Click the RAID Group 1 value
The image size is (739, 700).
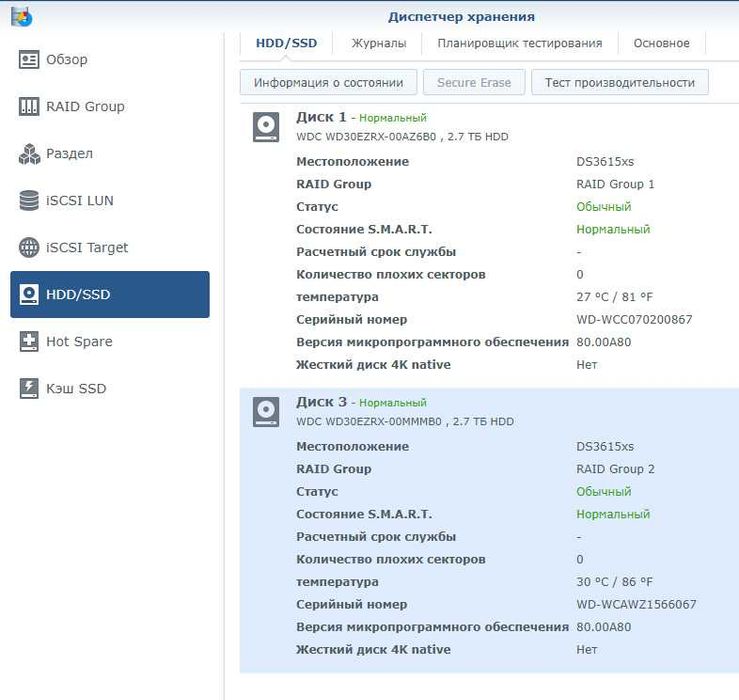point(615,184)
